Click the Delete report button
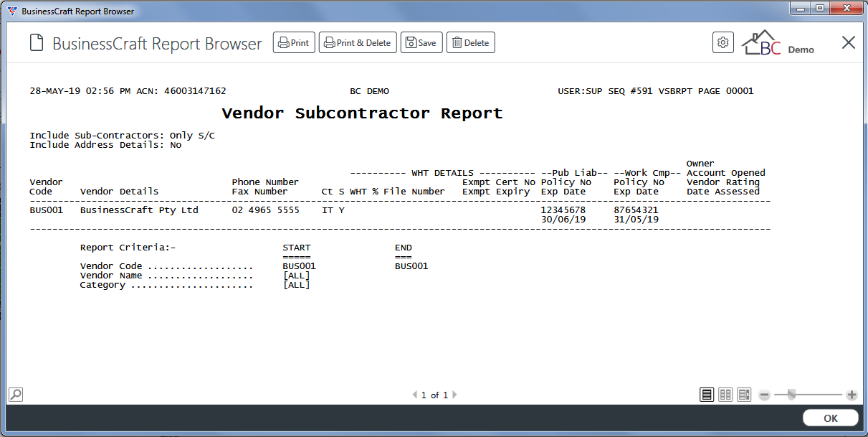 tap(471, 42)
